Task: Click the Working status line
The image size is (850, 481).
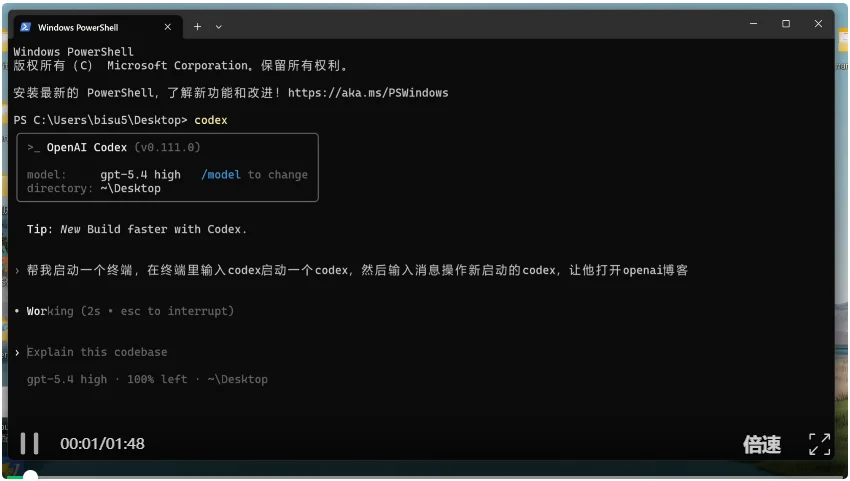Action: point(130,311)
